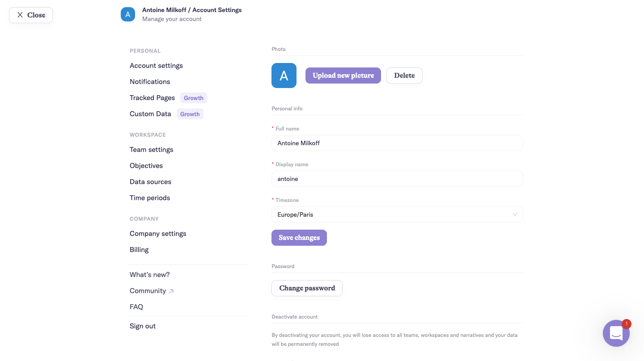Open the What's new? link
Screen dimensions: 644x361
tap(150, 275)
